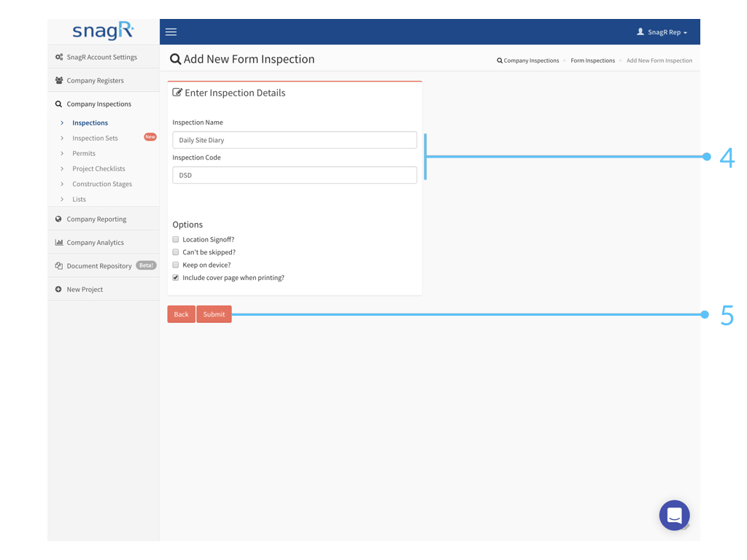Collapse Company Inspections menu
This screenshot has height=560, width=747.
(x=104, y=104)
